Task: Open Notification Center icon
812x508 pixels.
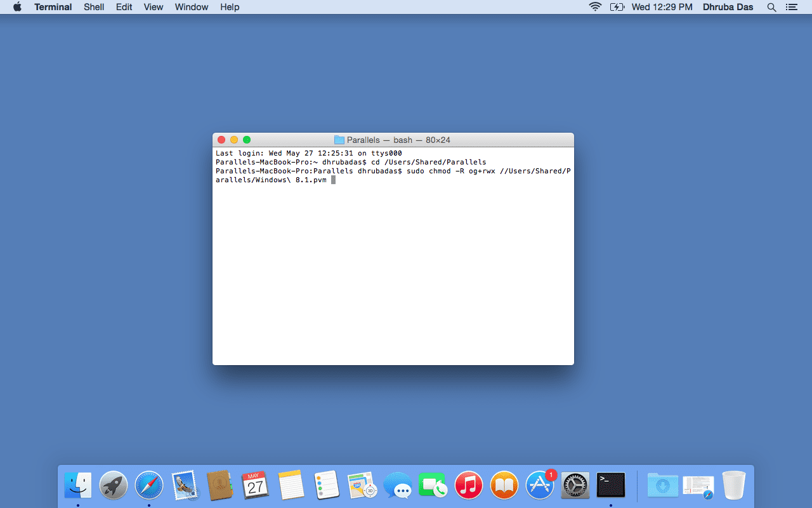Action: (791, 7)
